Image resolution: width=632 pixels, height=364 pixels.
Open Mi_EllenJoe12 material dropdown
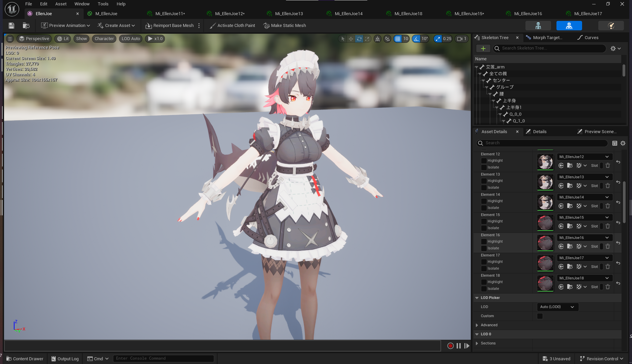tap(585, 157)
